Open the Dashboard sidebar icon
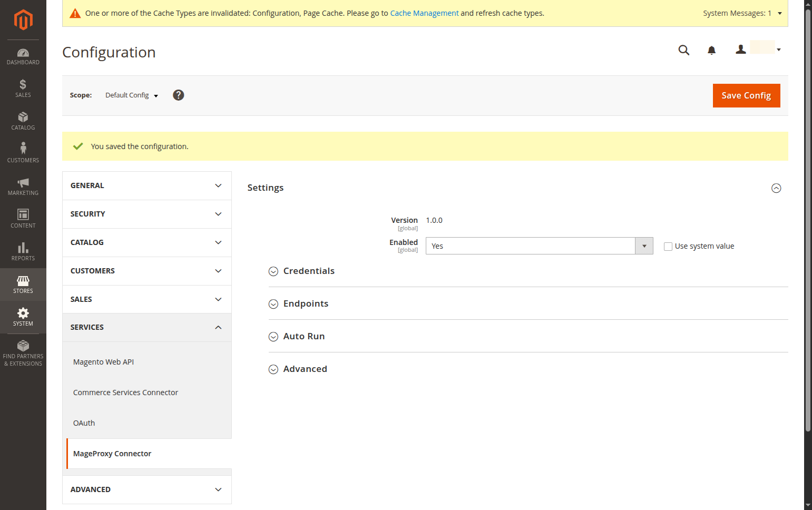 pyautogui.click(x=23, y=56)
